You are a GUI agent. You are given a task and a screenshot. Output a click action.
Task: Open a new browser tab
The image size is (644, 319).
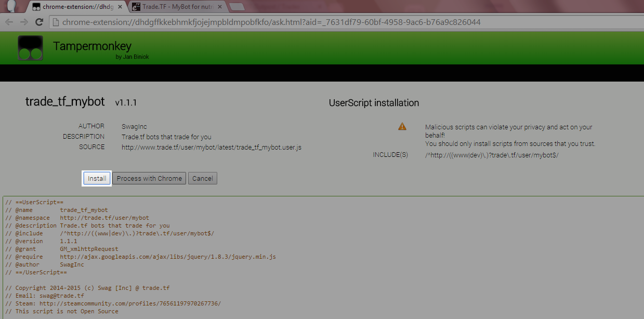tap(237, 7)
